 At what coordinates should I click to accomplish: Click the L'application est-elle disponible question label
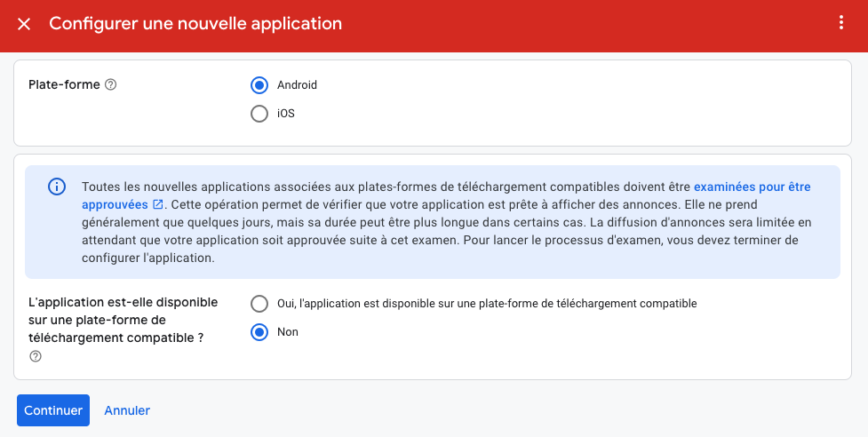tap(123, 320)
